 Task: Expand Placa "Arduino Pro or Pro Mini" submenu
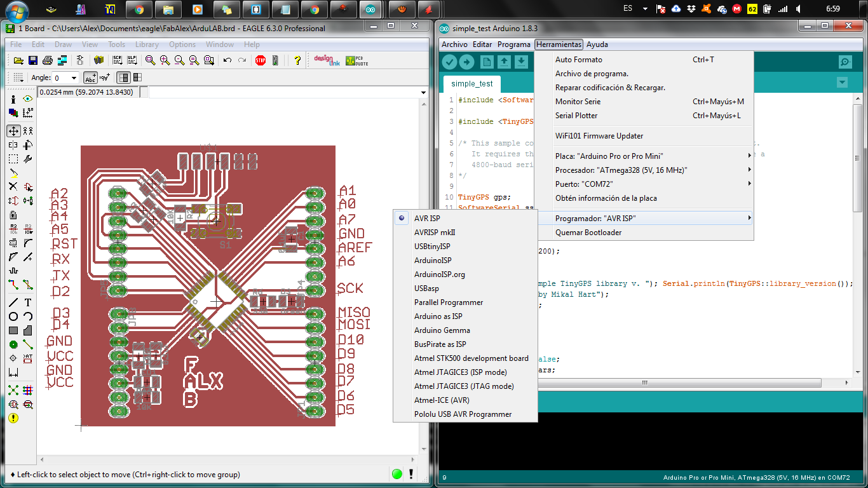[644, 156]
